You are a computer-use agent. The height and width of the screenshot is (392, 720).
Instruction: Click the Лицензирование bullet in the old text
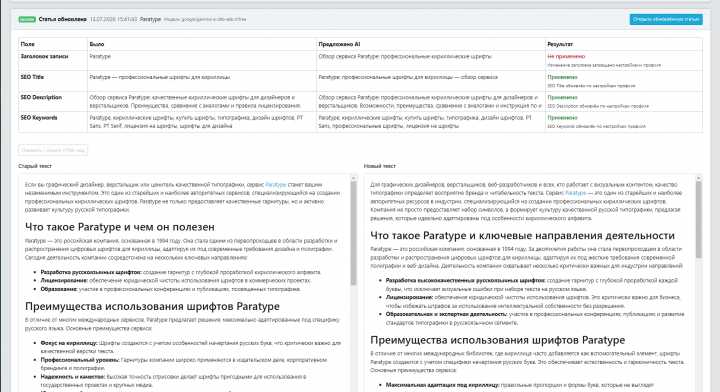click(x=176, y=280)
